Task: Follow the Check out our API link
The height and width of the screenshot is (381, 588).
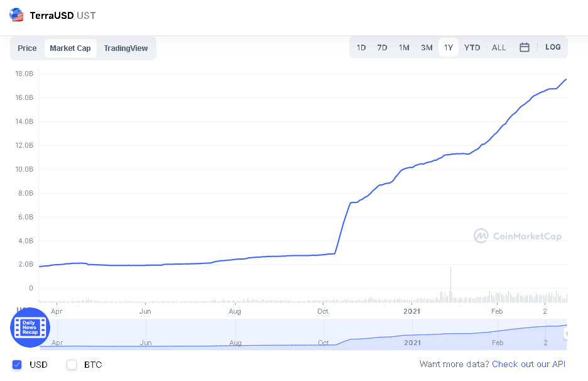Action: (x=528, y=364)
